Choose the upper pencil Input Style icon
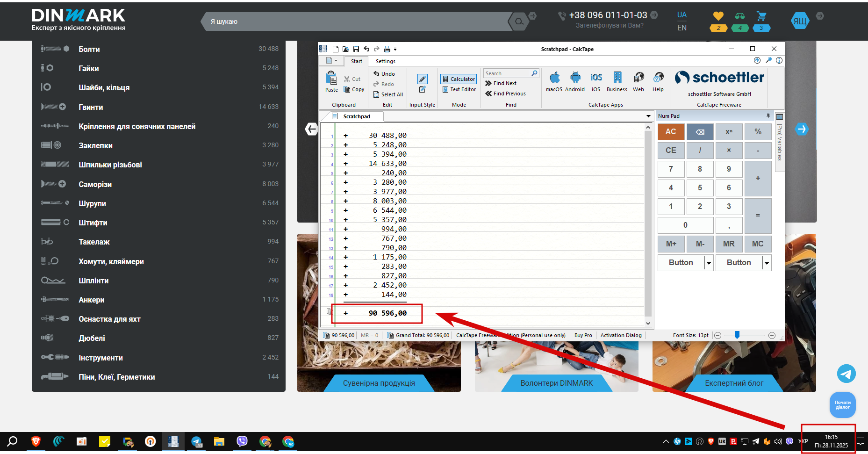Screen dimensions: 868x454 (423, 79)
